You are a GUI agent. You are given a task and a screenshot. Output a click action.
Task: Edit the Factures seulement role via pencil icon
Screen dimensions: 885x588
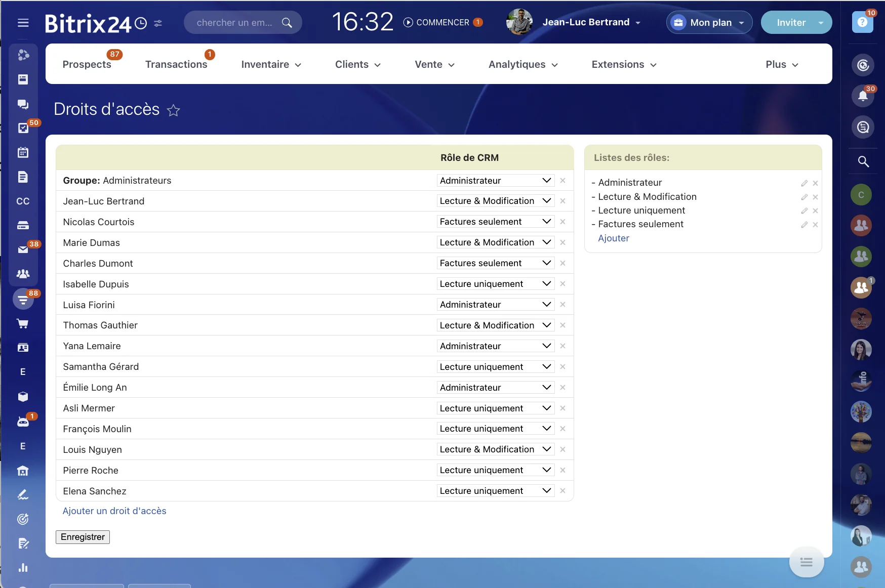804,224
